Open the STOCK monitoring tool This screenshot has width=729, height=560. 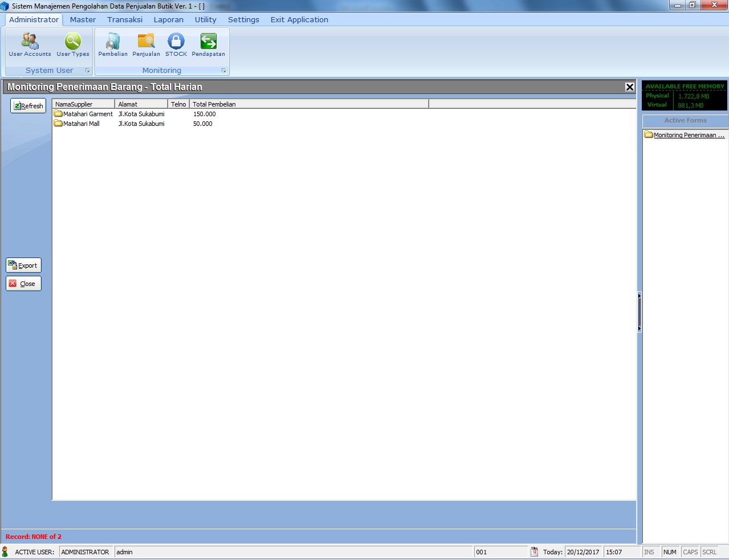tap(176, 44)
